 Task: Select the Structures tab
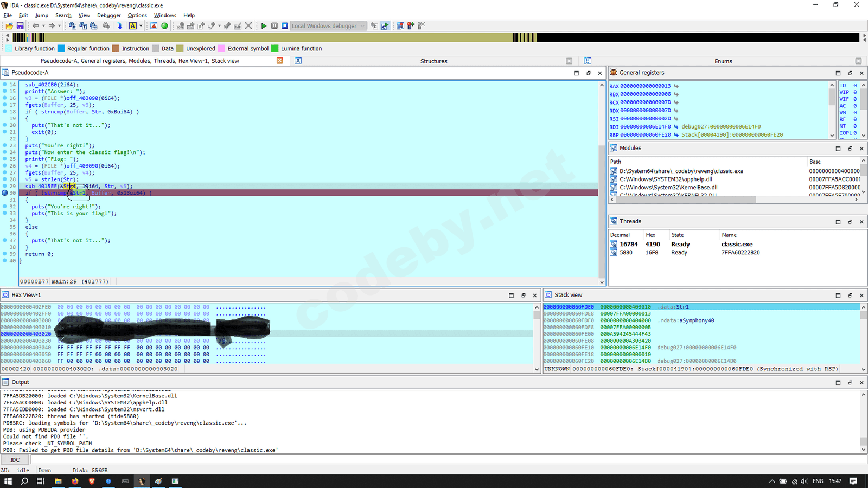coord(434,61)
